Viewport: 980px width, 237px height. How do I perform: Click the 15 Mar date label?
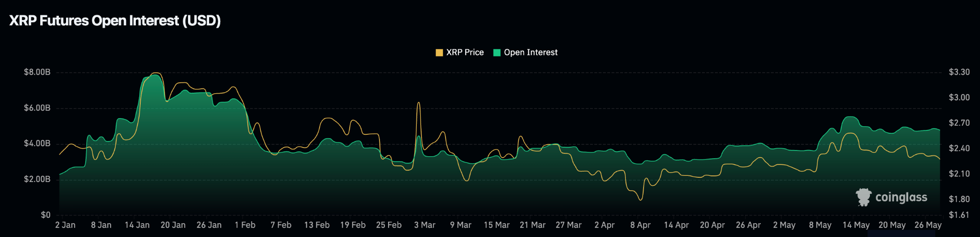pyautogui.click(x=497, y=225)
